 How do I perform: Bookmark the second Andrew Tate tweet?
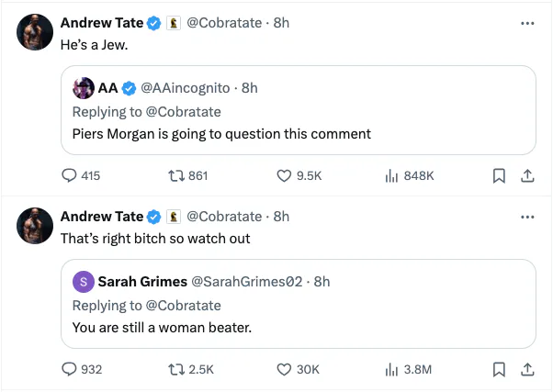coord(499,369)
